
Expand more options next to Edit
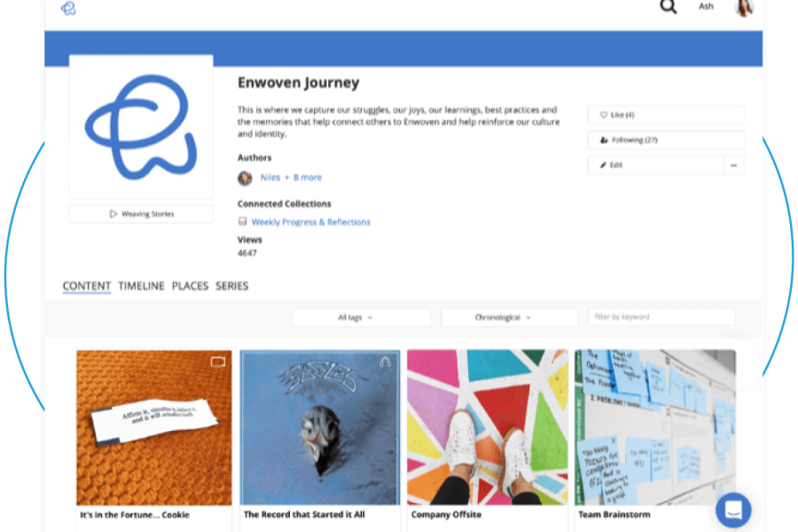point(734,165)
